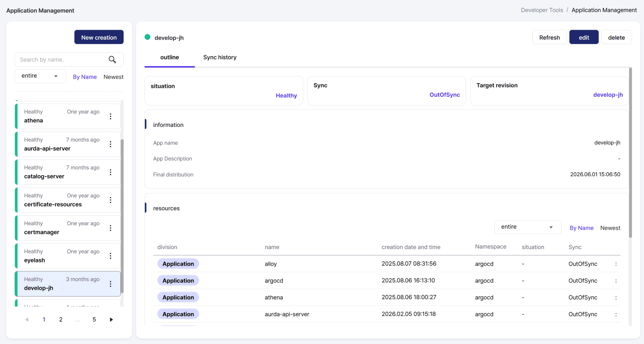Viewport: 644px width, 344px height.
Task: Click the develop-jh target revision value
Action: [608, 95]
